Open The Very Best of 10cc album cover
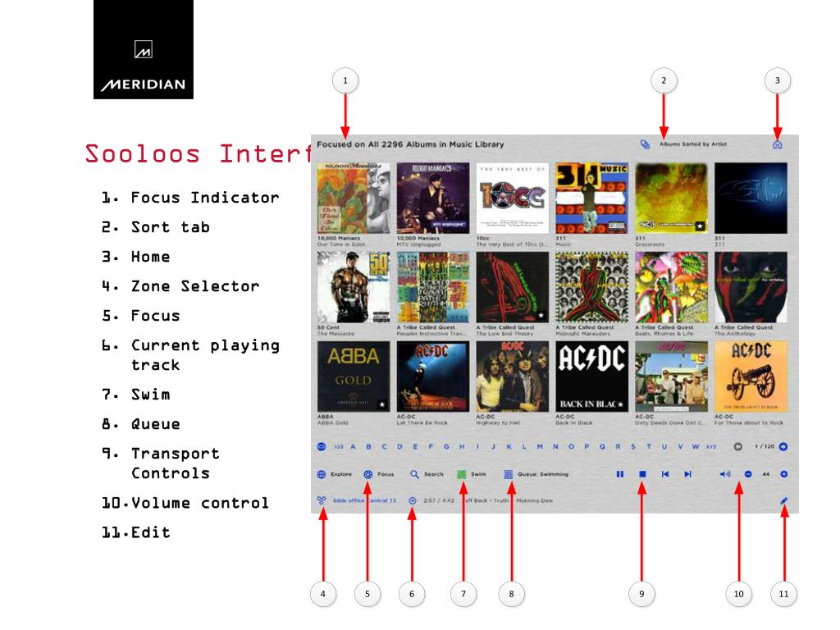 coord(513,199)
